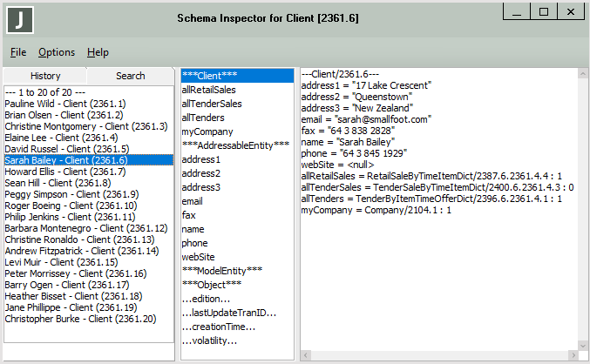This screenshot has width=590, height=364.
Task: Open the Help menu
Action: tap(98, 52)
